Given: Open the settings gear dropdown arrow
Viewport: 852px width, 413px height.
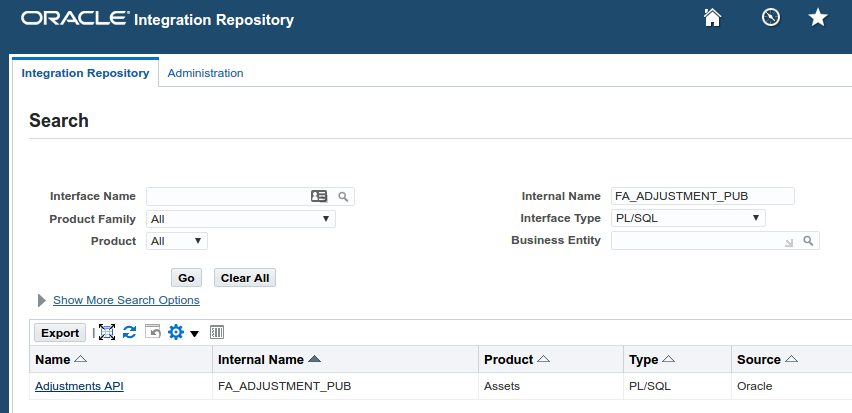Looking at the screenshot, I should [195, 334].
